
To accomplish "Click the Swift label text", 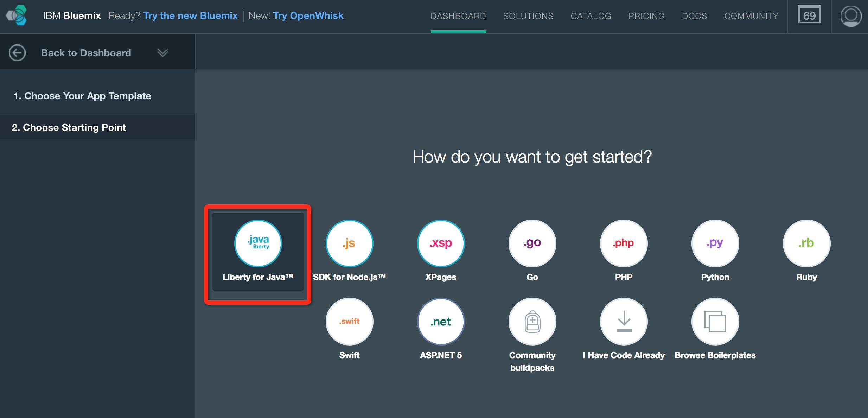I will (349, 355).
